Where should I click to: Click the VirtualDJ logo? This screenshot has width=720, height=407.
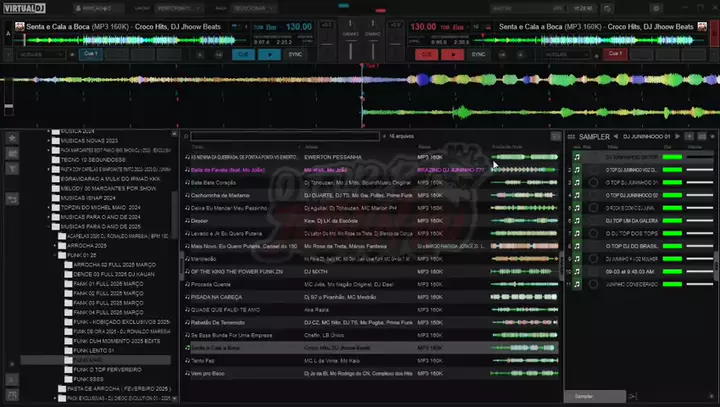[25, 8]
